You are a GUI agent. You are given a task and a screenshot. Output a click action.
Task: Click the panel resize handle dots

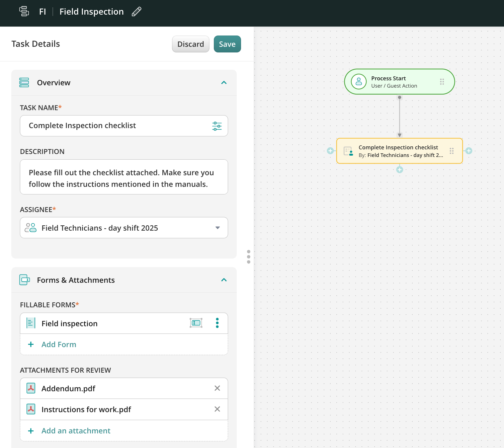click(x=249, y=257)
